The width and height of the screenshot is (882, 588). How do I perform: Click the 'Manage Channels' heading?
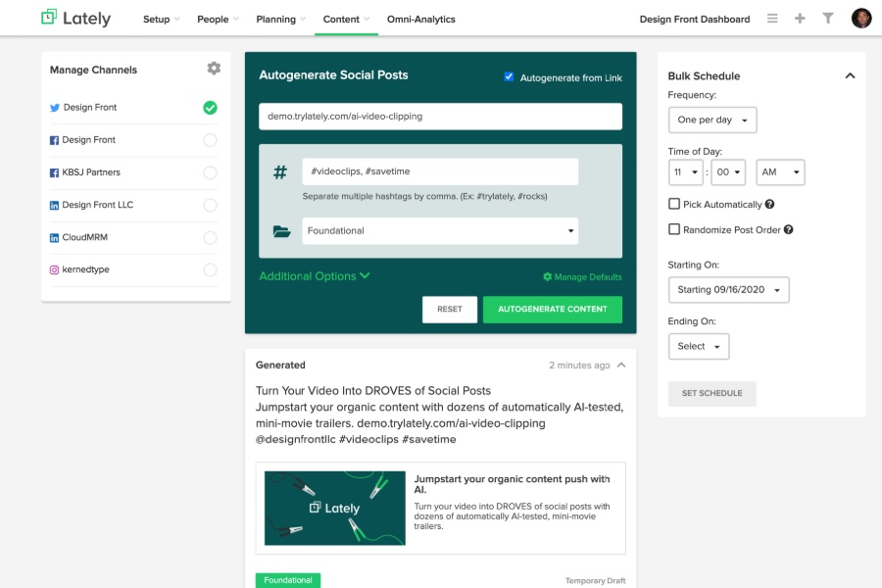[93, 70]
